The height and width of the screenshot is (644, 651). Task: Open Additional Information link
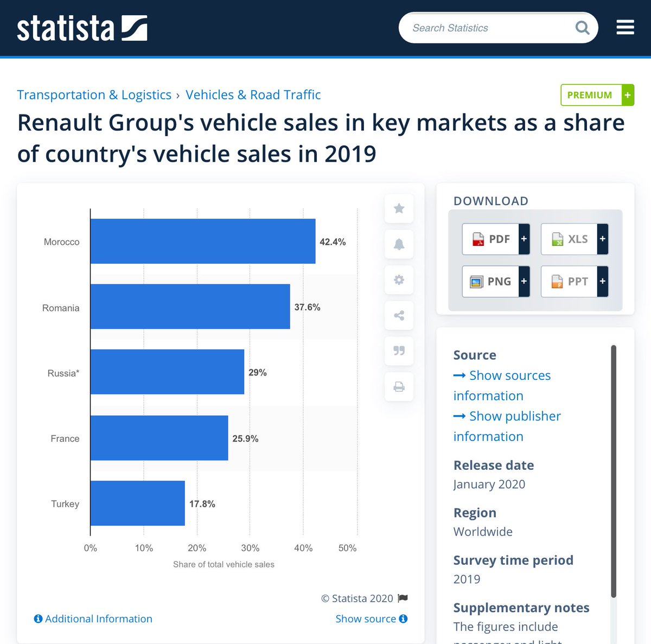pos(93,619)
